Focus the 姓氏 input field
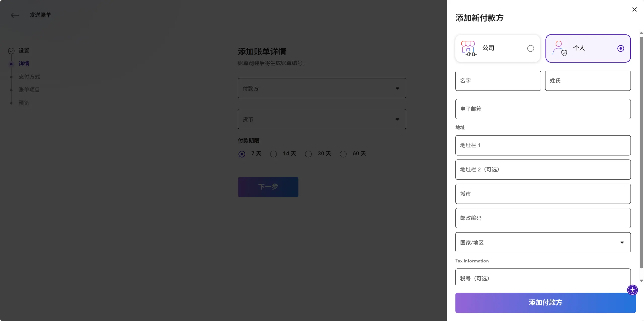 click(588, 81)
